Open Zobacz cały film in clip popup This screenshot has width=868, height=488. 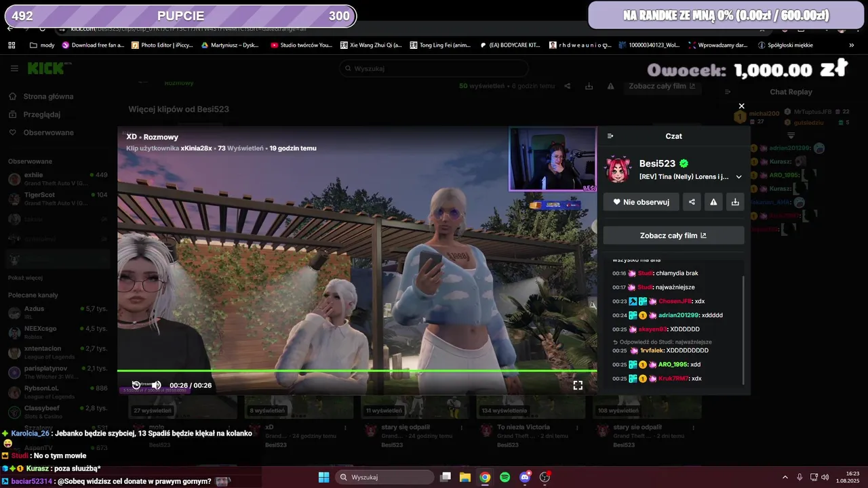point(673,235)
